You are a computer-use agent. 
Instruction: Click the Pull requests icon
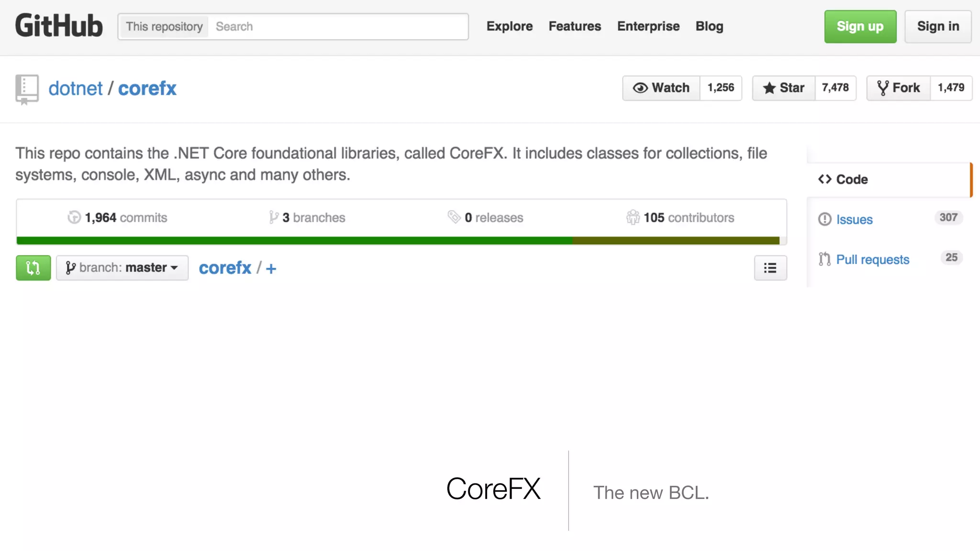pyautogui.click(x=824, y=259)
